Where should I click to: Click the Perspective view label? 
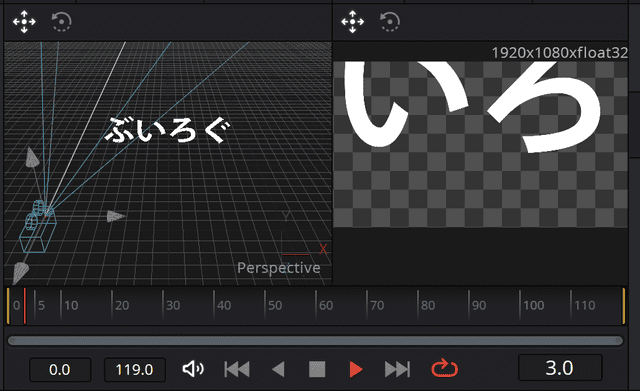click(x=279, y=268)
